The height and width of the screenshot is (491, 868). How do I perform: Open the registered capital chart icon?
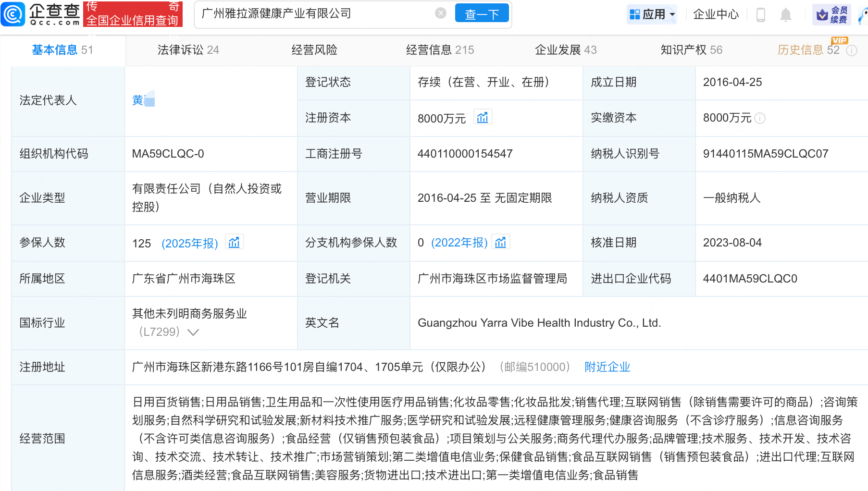click(x=482, y=118)
